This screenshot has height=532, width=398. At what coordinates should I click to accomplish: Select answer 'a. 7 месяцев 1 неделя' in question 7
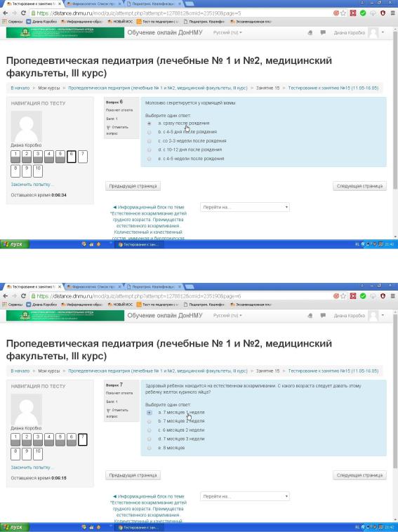click(x=149, y=413)
